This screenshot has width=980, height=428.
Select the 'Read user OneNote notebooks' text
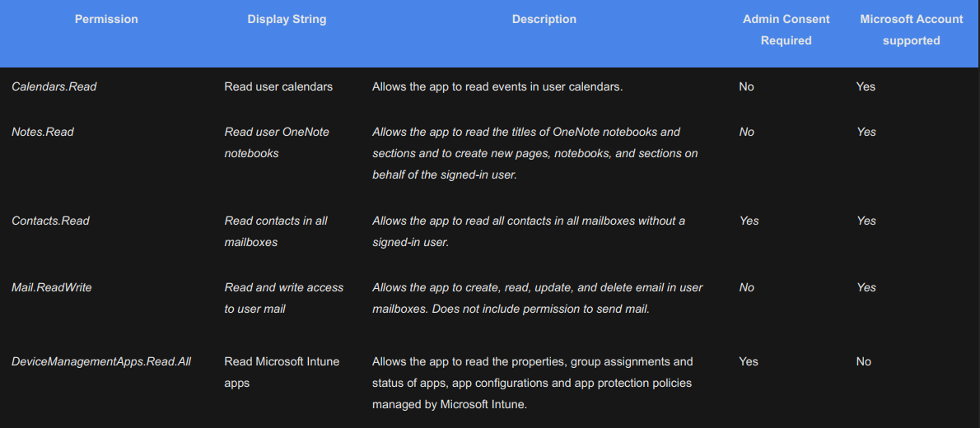(277, 142)
